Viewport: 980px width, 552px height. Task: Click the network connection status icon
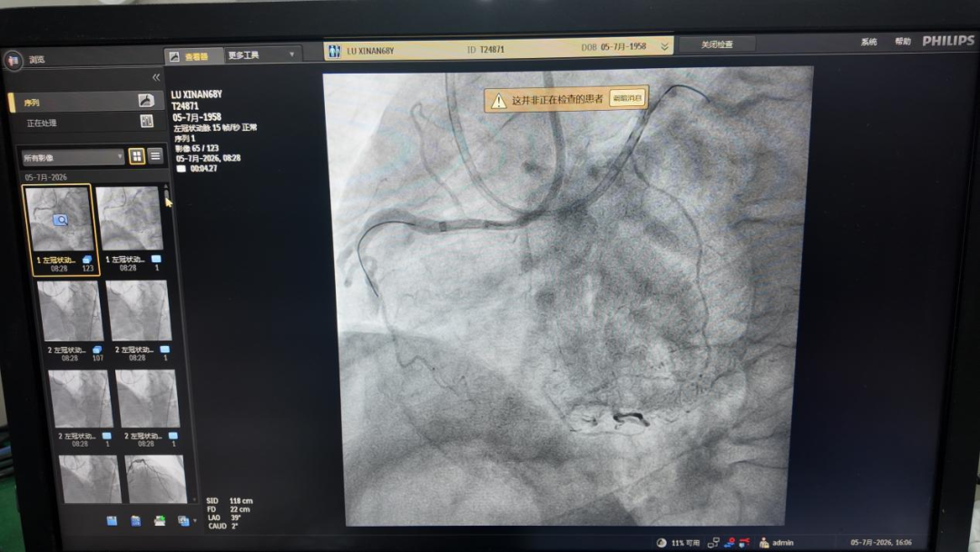(713, 543)
